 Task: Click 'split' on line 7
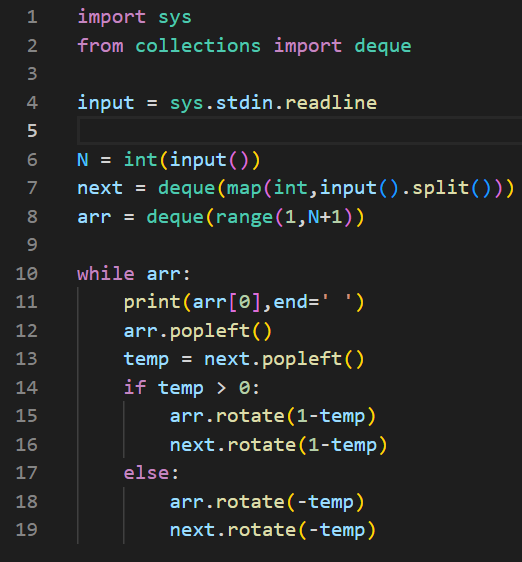[441, 188]
